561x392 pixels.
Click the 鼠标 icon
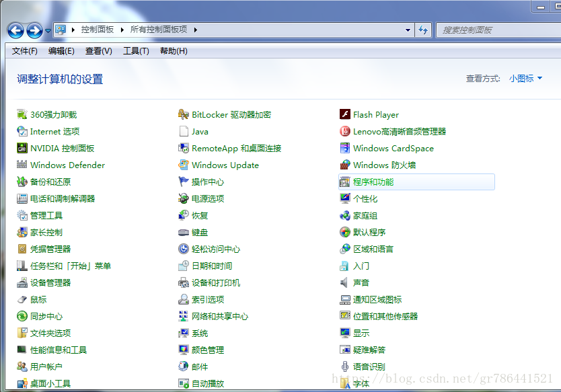pos(22,299)
